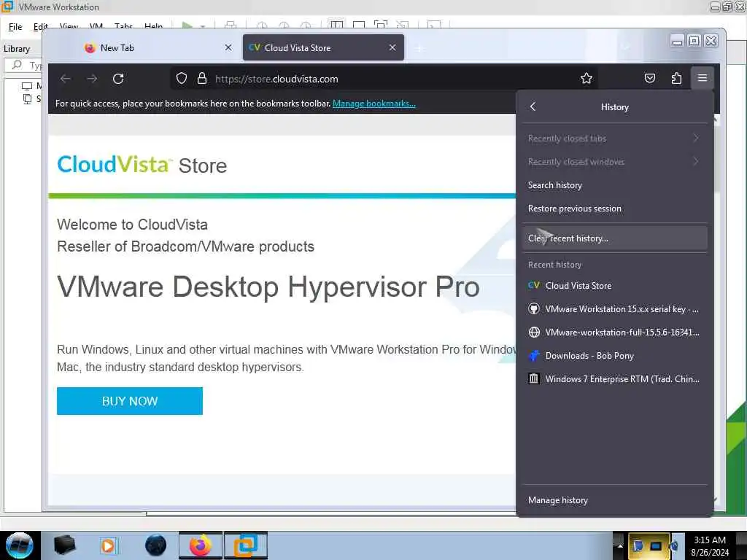Click the tracking protection shield icon
This screenshot has width=747, height=560.
click(x=182, y=79)
